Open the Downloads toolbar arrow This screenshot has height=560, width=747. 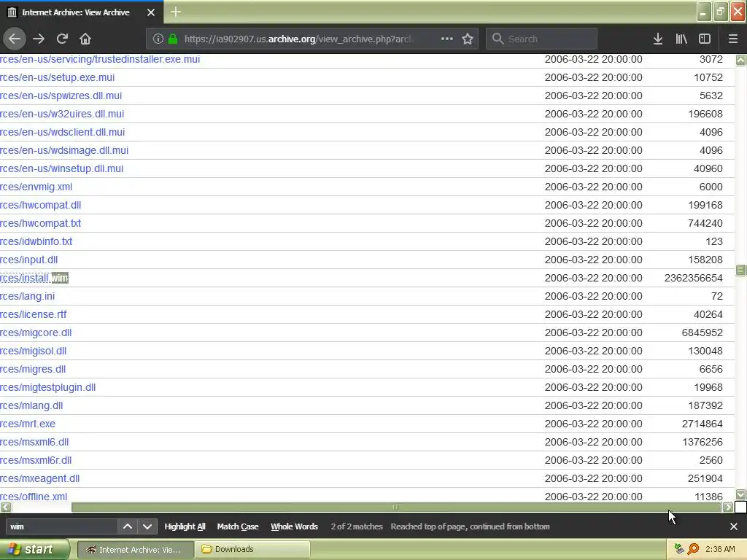click(x=658, y=39)
